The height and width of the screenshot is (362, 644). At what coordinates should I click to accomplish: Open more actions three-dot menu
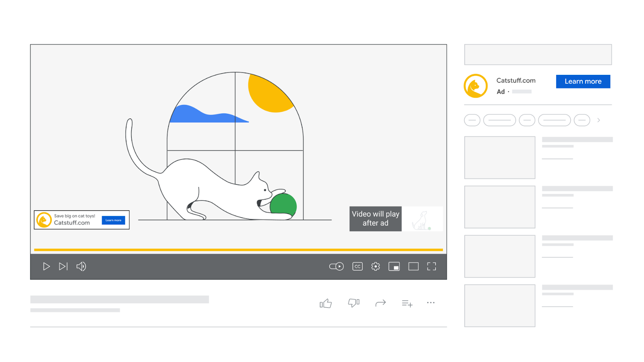[x=431, y=302]
